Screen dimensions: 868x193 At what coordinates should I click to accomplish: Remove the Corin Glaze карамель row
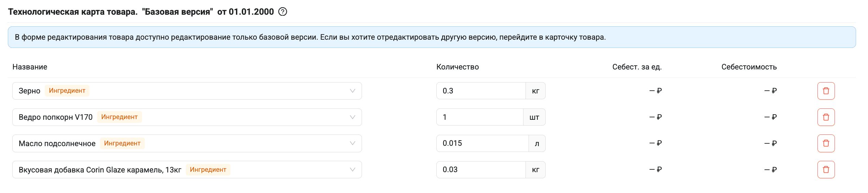pyautogui.click(x=826, y=169)
